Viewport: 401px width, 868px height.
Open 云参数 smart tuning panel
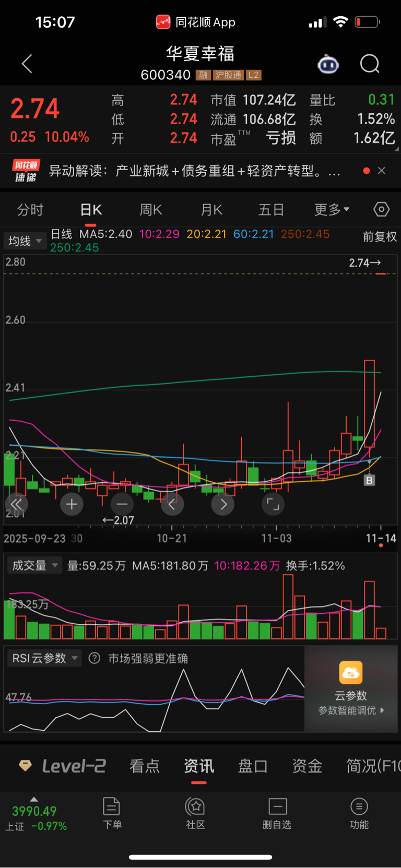click(351, 688)
